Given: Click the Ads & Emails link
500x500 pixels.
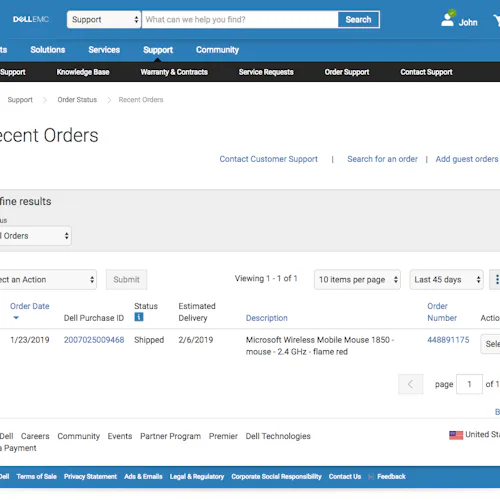Looking at the screenshot, I should click(143, 476).
